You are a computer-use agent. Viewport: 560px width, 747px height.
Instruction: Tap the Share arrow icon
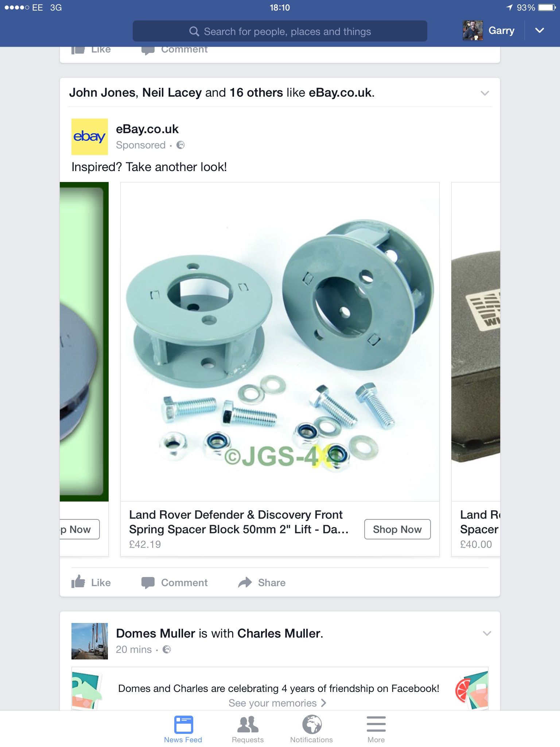tap(245, 582)
